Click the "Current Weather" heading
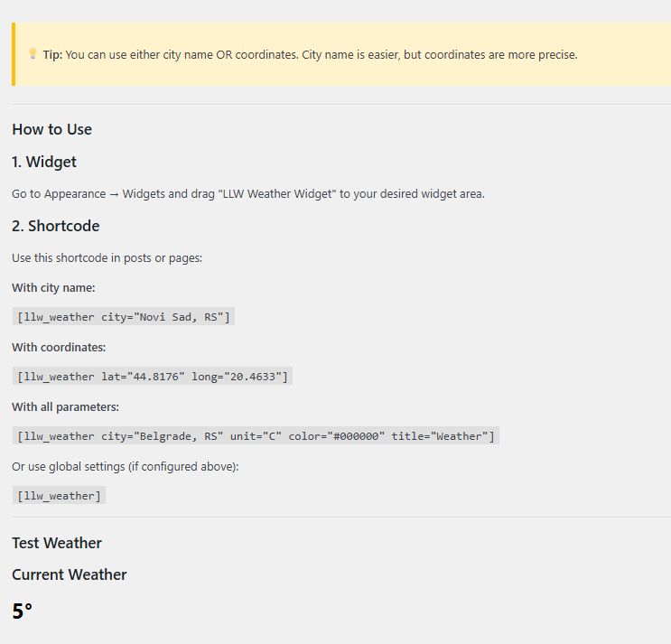 tap(70, 574)
